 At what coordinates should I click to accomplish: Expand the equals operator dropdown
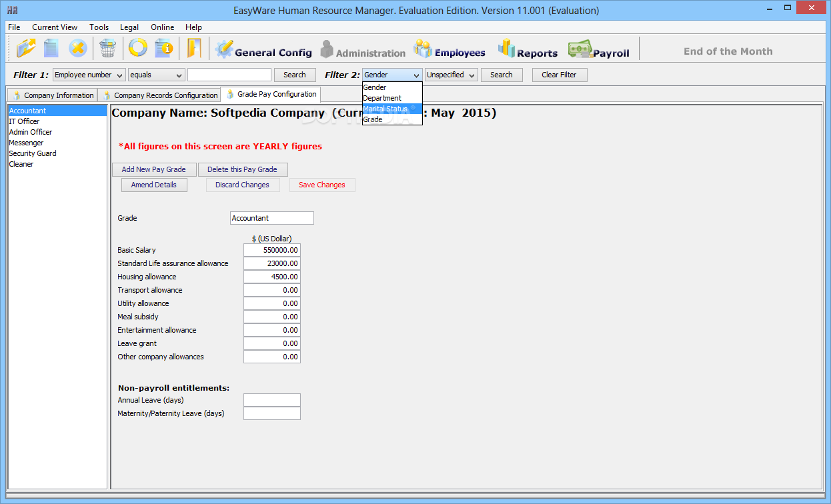(x=156, y=75)
